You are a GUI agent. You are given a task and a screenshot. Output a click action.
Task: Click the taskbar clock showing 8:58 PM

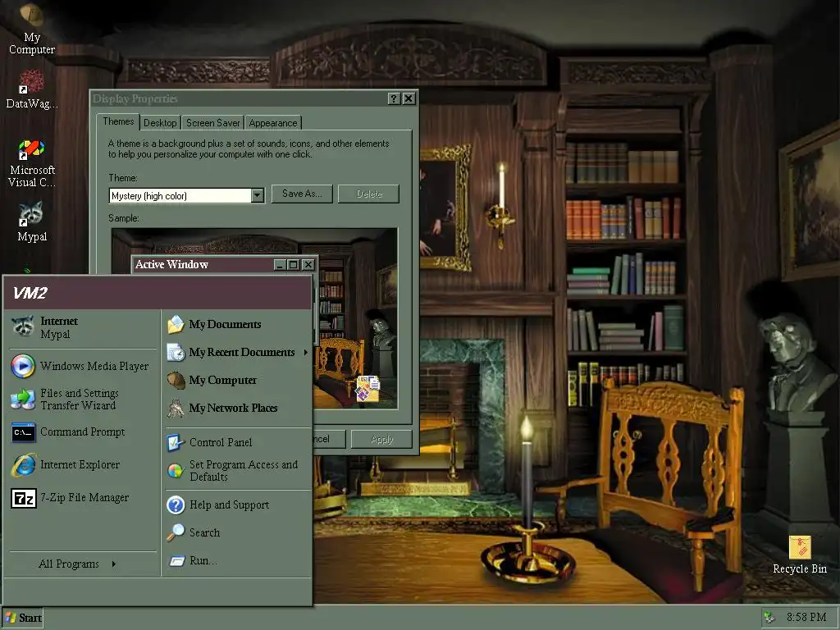pos(806,617)
